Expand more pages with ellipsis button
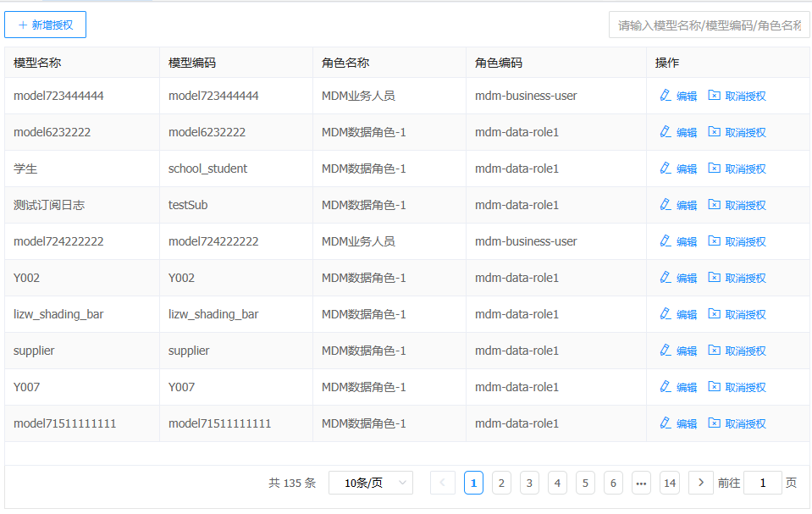This screenshot has width=812, height=514. [641, 483]
